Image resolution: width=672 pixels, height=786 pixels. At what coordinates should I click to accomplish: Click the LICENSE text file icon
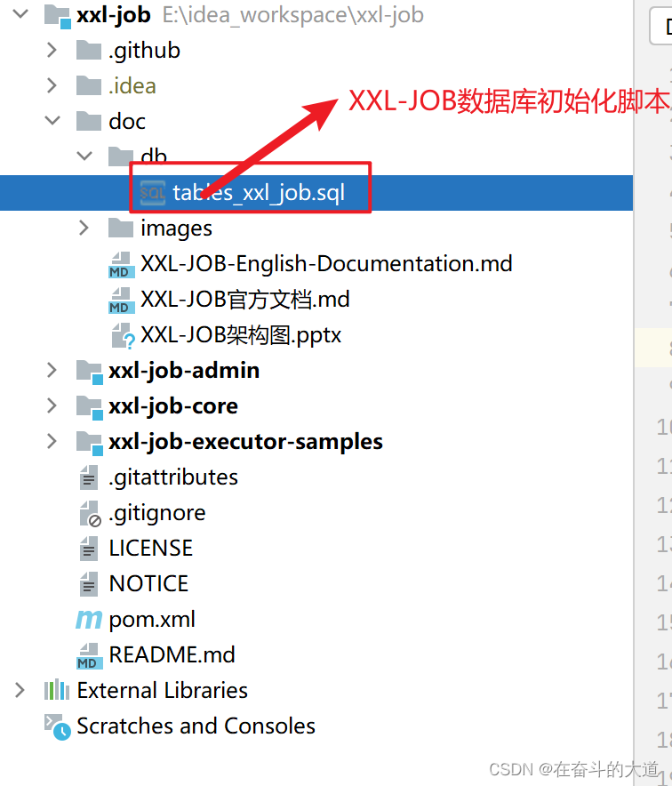click(89, 549)
